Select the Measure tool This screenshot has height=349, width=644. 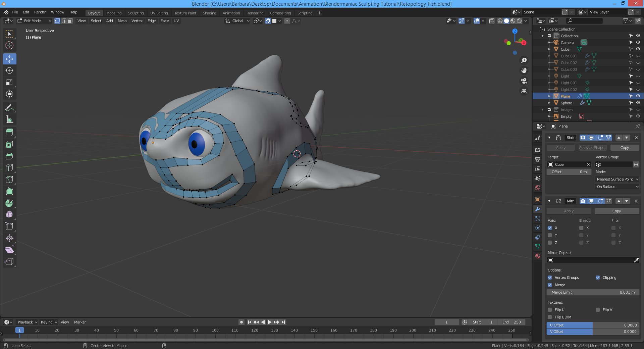[9, 119]
